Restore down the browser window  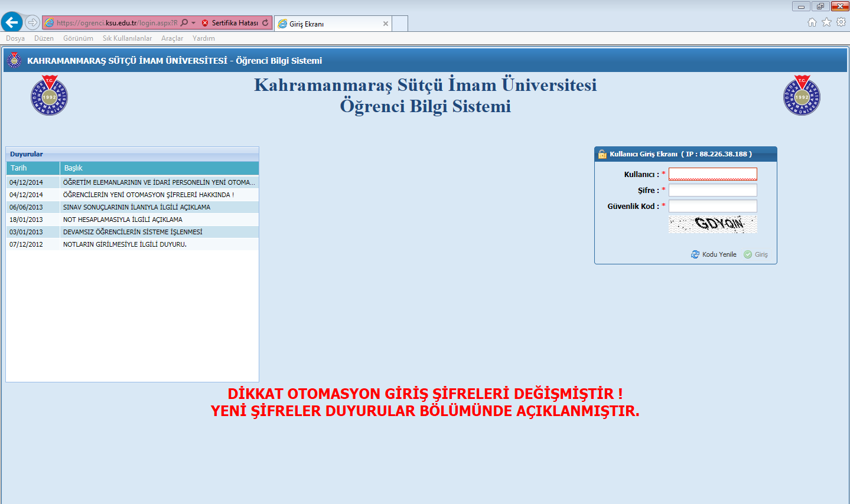[820, 6]
